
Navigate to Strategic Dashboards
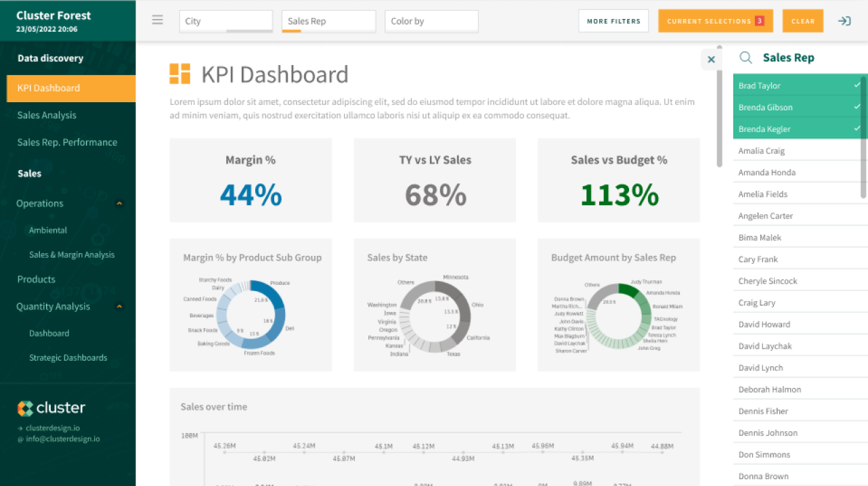(x=68, y=357)
